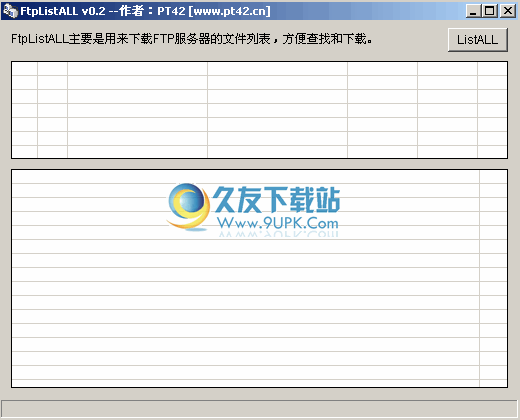The height and width of the screenshot is (420, 520).
Task: Maximize the FtpListALL window
Action: (490, 11)
